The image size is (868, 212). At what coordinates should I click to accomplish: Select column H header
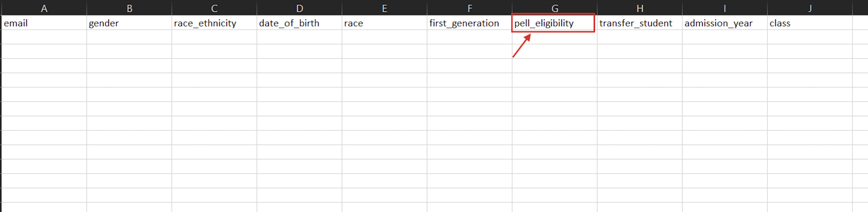click(640, 8)
